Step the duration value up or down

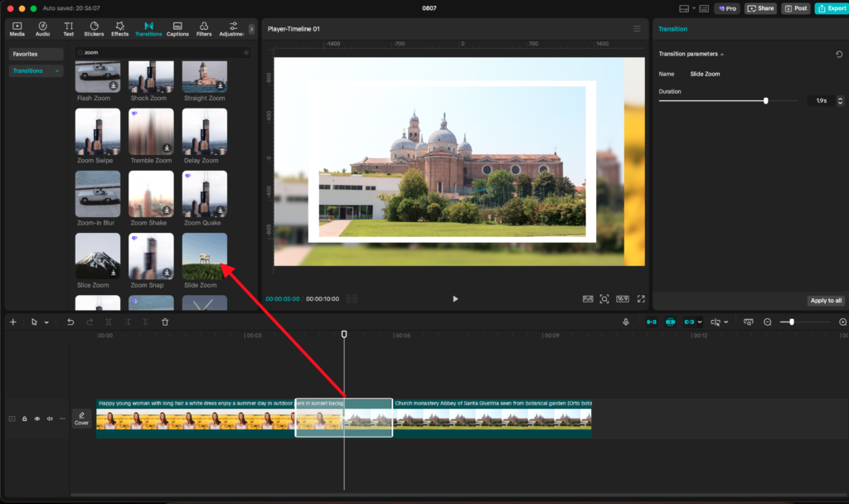[x=840, y=100]
